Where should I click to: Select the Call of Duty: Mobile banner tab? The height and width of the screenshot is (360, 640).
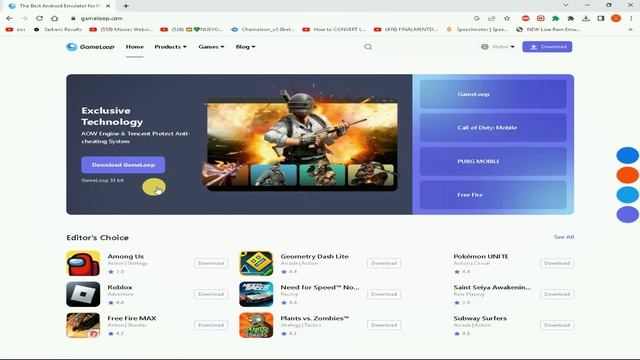coord(493,127)
